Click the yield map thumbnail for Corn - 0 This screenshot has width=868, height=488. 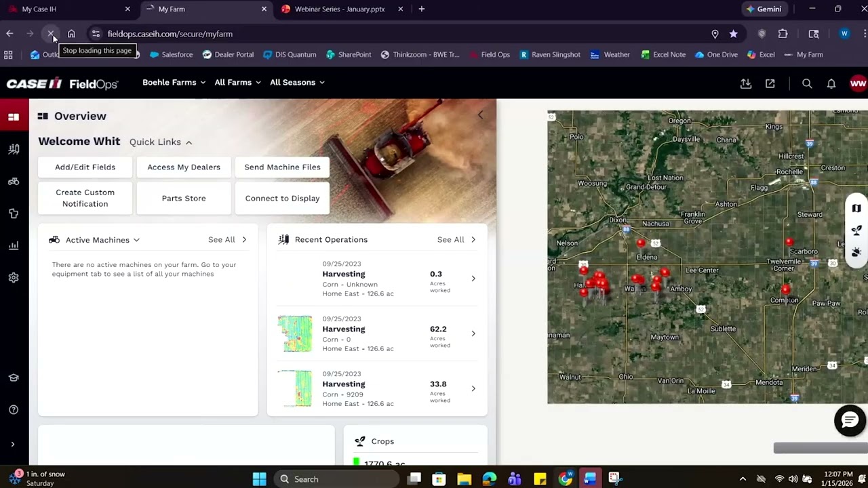coord(295,333)
